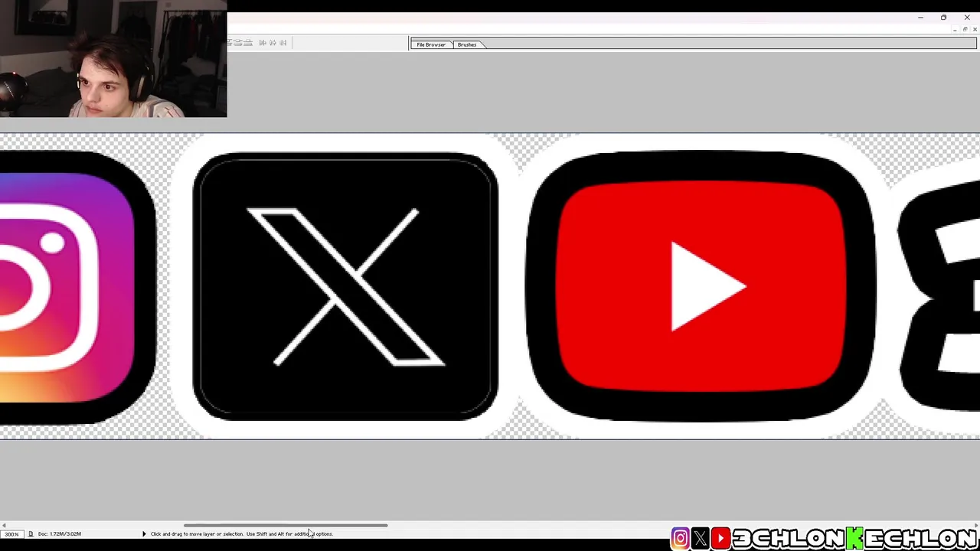Viewport: 980px width, 551px height.
Task: Click the distribute bottom edges icon
Action: pos(248,43)
